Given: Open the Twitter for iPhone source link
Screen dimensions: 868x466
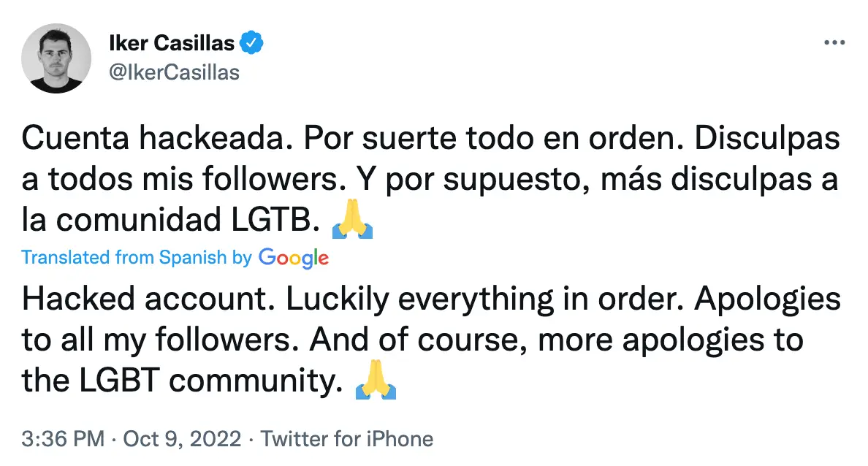Looking at the screenshot, I should (348, 438).
